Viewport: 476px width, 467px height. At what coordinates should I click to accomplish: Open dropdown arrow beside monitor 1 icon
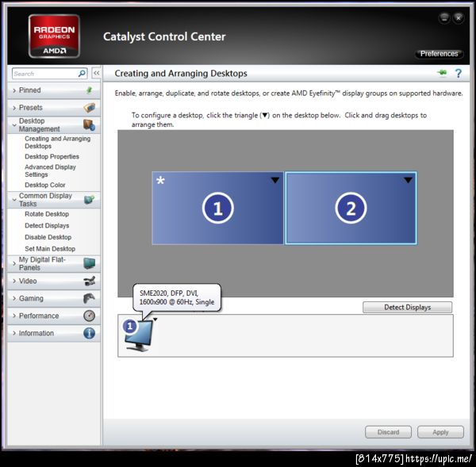point(155,320)
